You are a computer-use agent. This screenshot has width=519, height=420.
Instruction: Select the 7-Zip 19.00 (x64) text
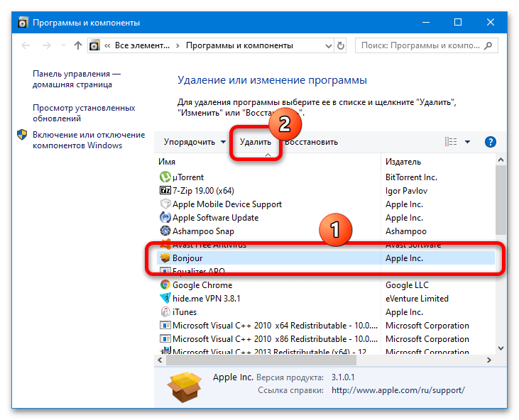tap(203, 190)
